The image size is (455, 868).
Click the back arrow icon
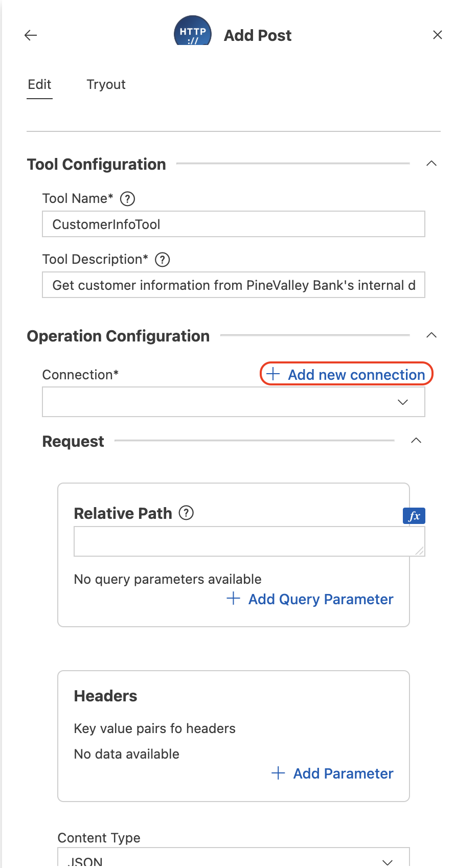(31, 35)
